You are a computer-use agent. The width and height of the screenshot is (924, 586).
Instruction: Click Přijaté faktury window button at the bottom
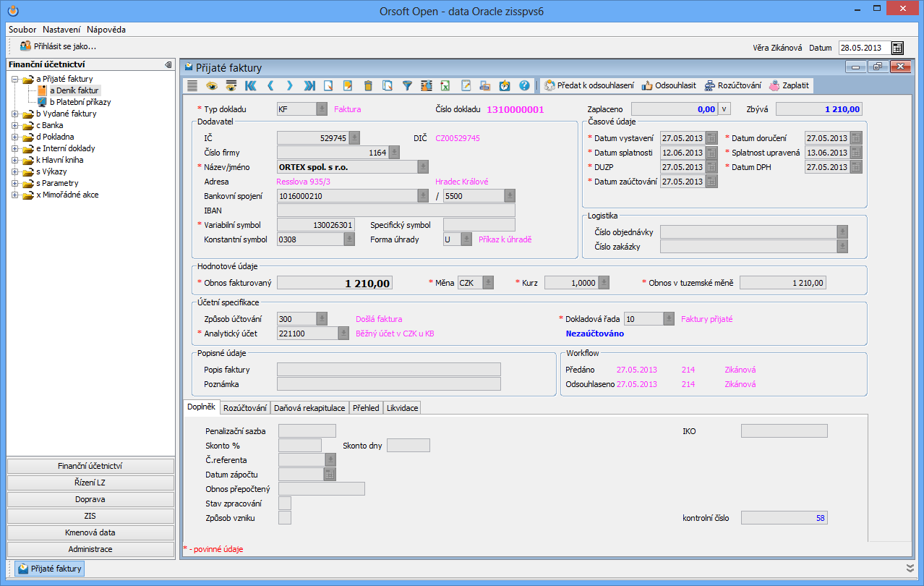tap(50, 569)
